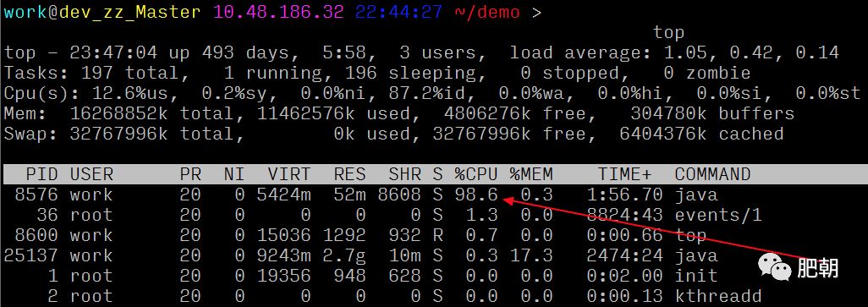
Task: Click the prompt time 22:44:27
Action: (398, 12)
